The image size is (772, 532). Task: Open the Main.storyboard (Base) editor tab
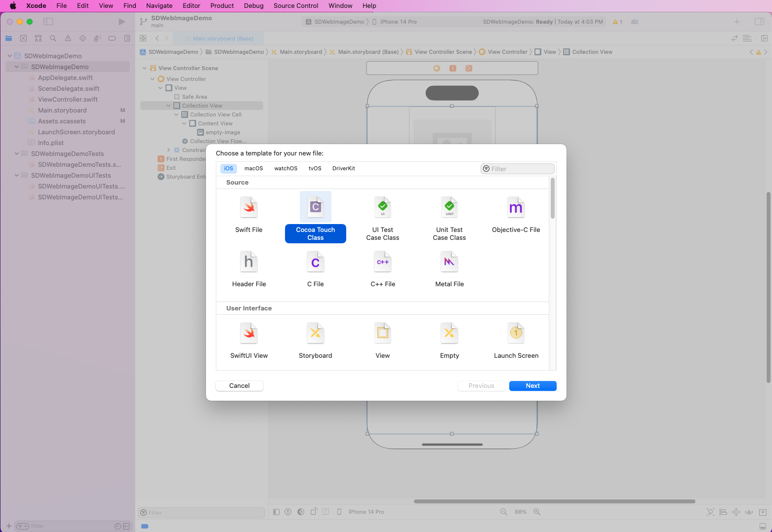coord(219,38)
